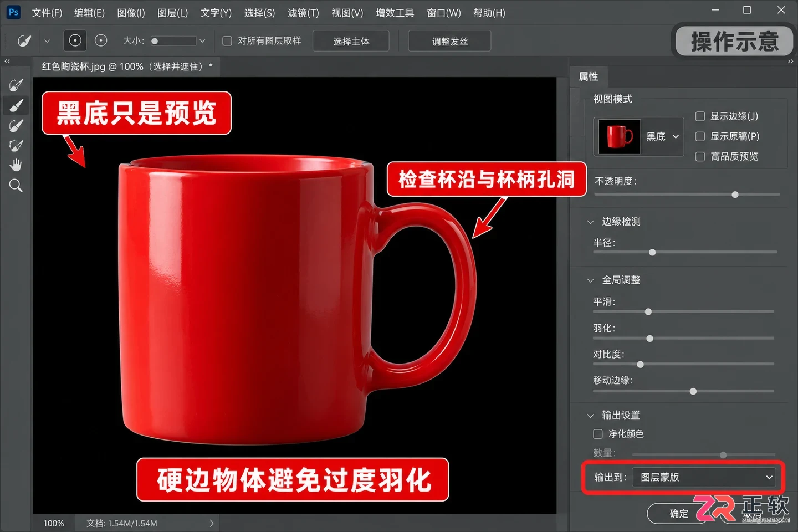Open the 文件(F) menu
Screen dimensions: 798x532
pyautogui.click(x=47, y=13)
